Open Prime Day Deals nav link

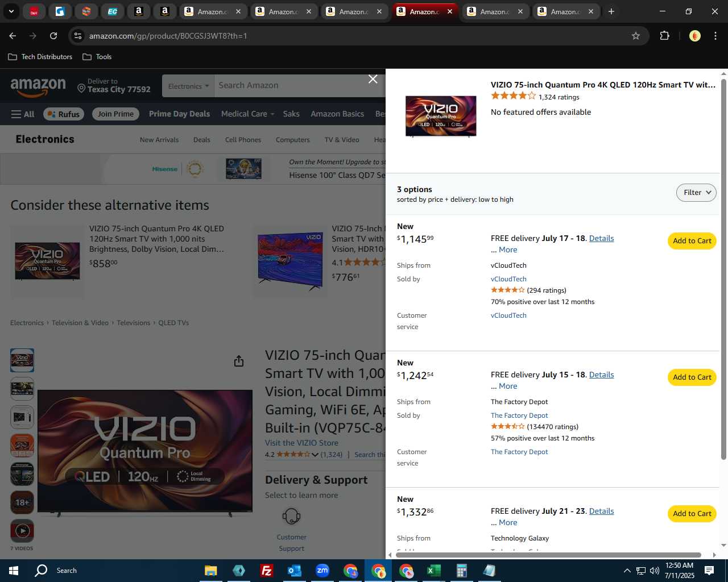(x=179, y=114)
